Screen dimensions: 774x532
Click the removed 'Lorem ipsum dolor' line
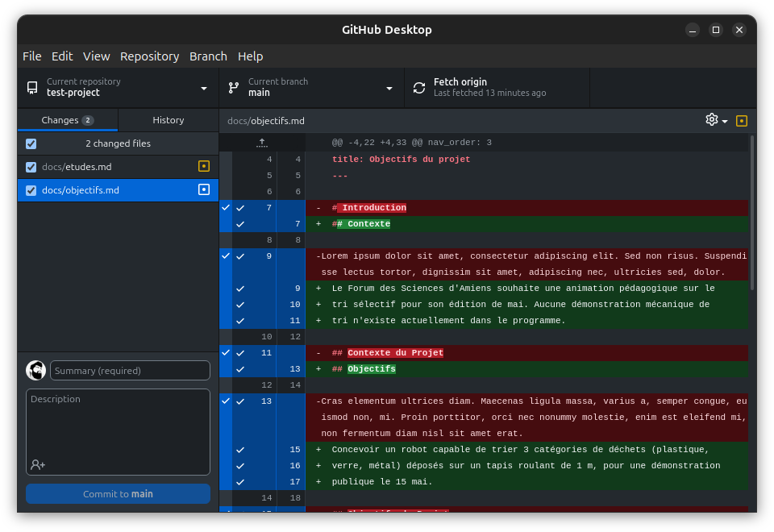point(526,264)
